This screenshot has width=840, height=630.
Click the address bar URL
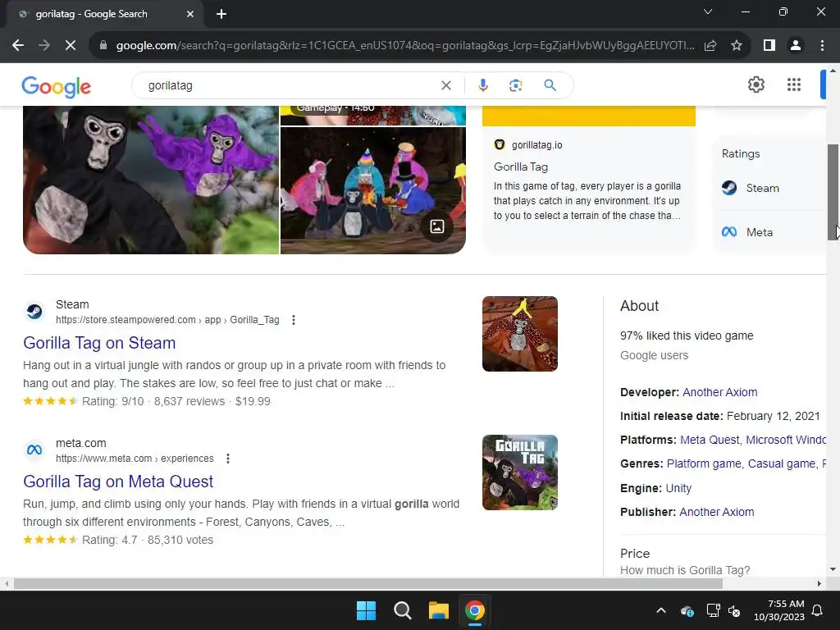pyautogui.click(x=405, y=46)
